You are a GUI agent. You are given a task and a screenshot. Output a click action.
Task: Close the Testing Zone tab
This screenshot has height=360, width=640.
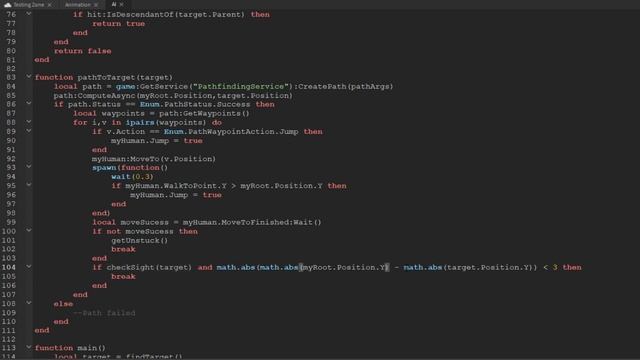coord(49,5)
